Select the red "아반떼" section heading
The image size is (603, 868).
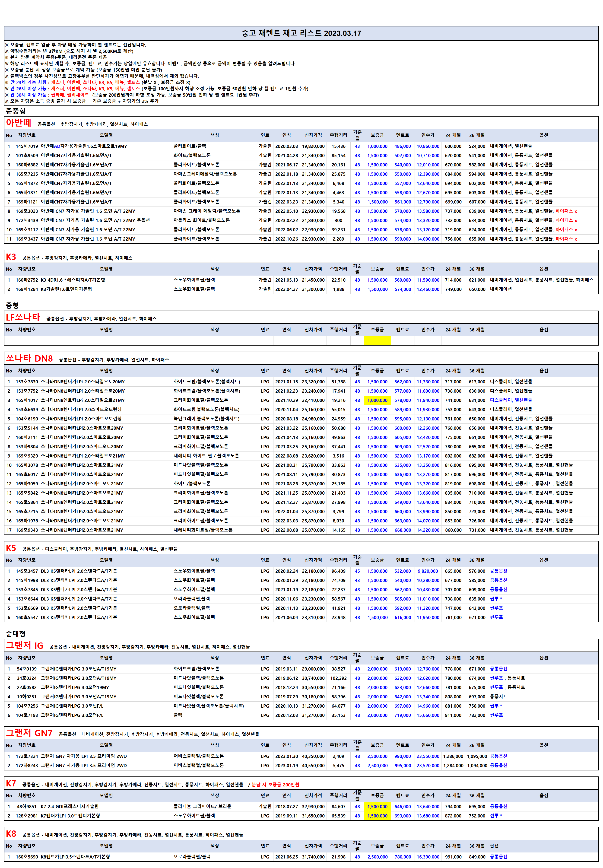tap(19, 123)
